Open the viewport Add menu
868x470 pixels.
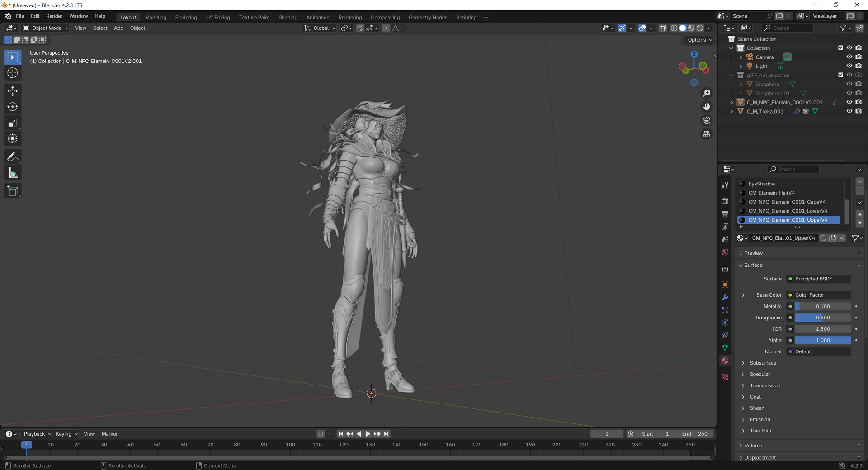118,28
